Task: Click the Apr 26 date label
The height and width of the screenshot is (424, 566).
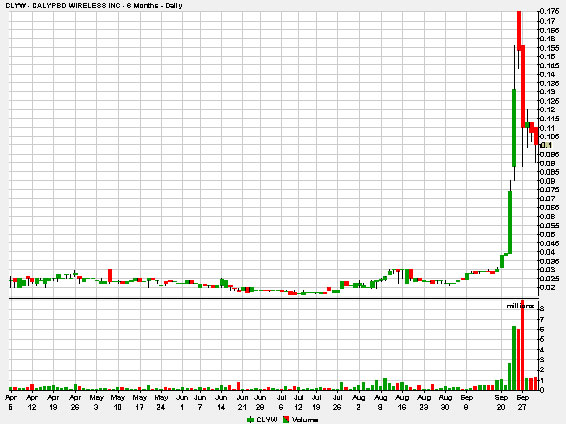Action: click(x=75, y=402)
